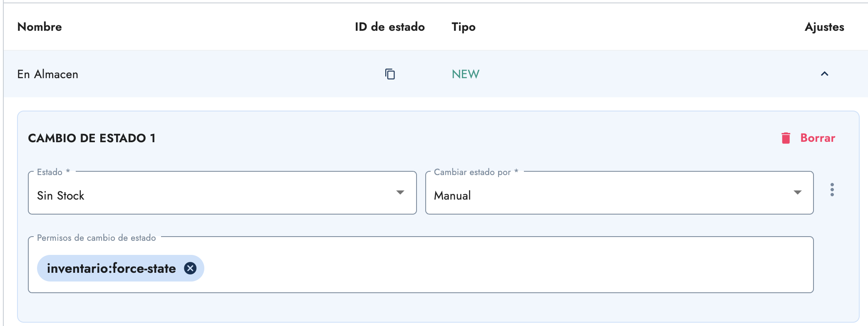Select the Sin Stock value field
This screenshot has width=868, height=326.
pos(208,195)
